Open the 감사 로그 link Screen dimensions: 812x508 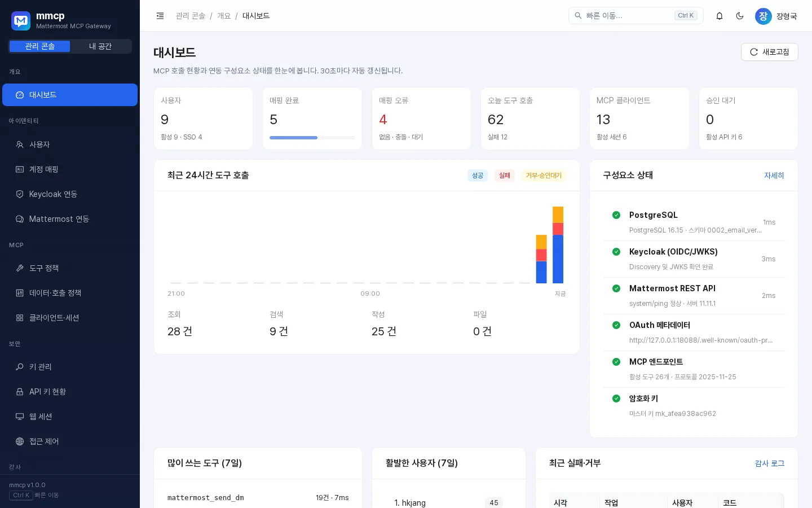(770, 463)
